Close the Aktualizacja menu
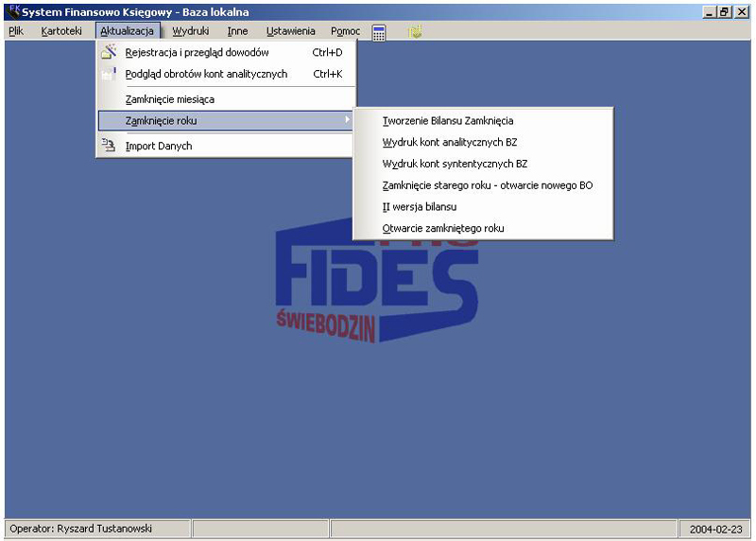This screenshot has width=756, height=541. [128, 31]
